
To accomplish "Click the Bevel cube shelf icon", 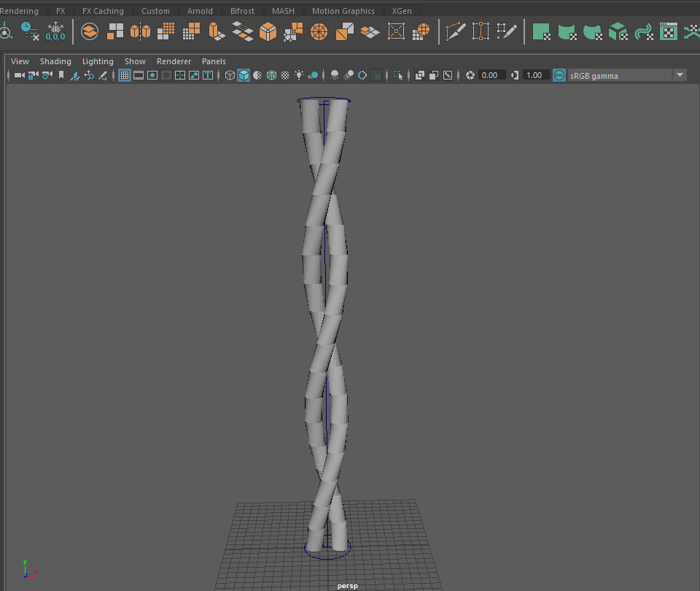I will click(268, 31).
